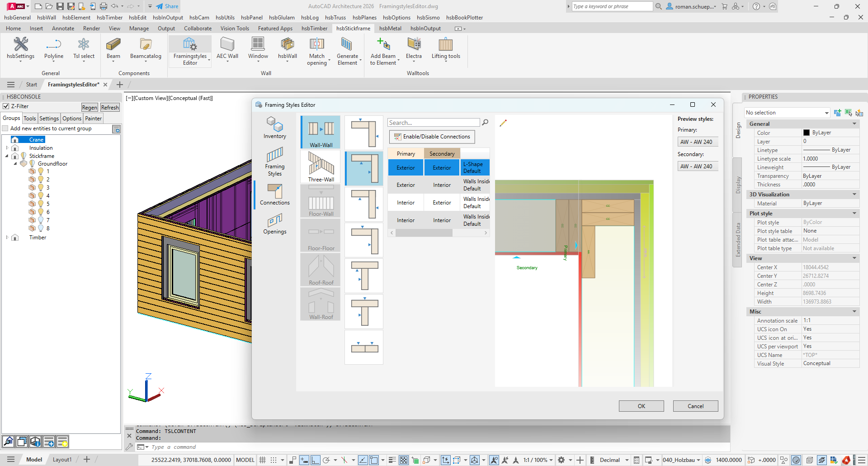
Task: Switch to Framing Styles section in editor
Action: click(275, 162)
